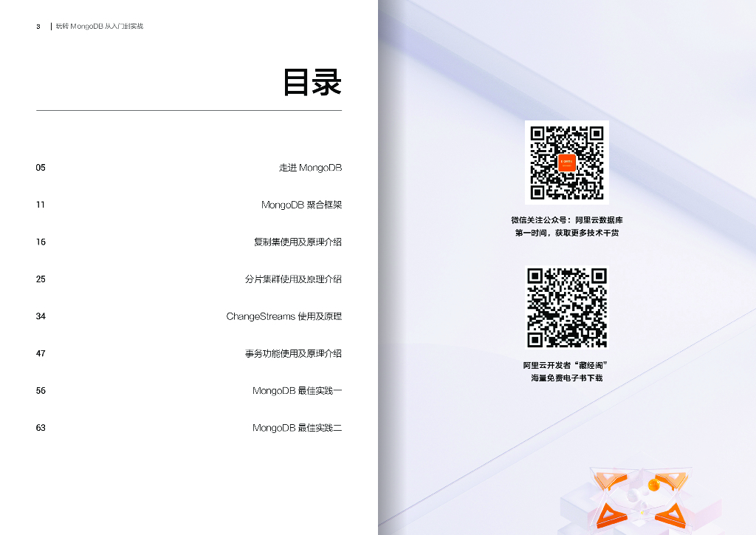This screenshot has width=756, height=535.
Task: Click the '阿里云开发者“藏经阁”' caption
Action: pos(566,365)
